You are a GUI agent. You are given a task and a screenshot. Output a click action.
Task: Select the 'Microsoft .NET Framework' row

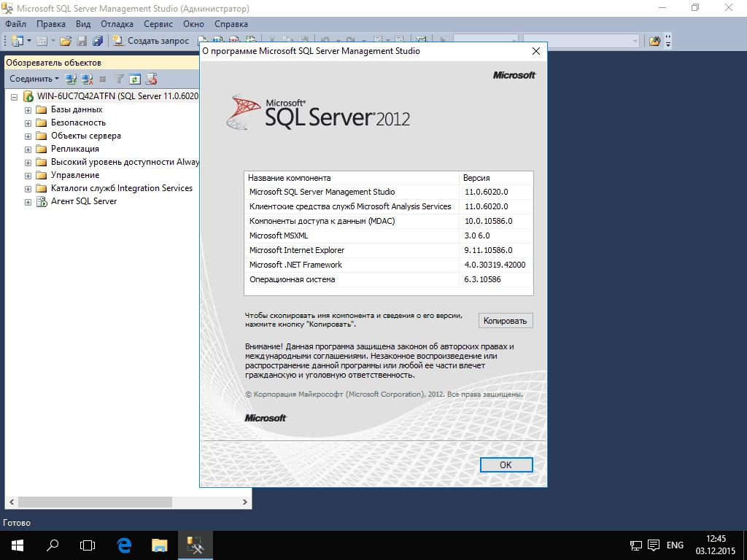389,265
